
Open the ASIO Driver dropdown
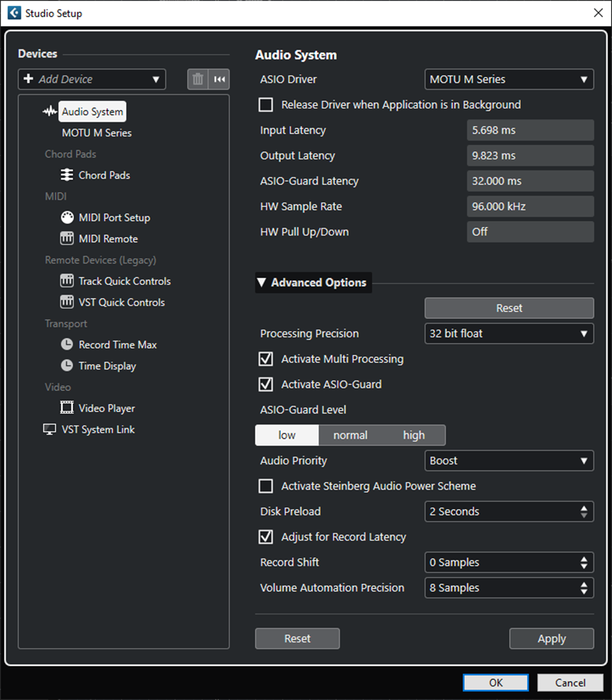(x=509, y=79)
